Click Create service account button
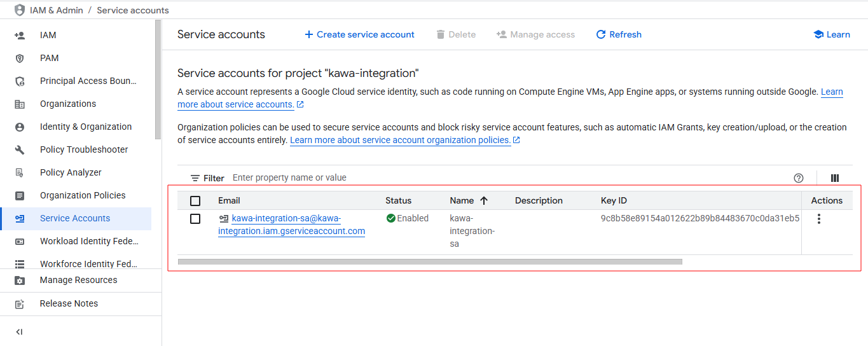 tap(359, 34)
